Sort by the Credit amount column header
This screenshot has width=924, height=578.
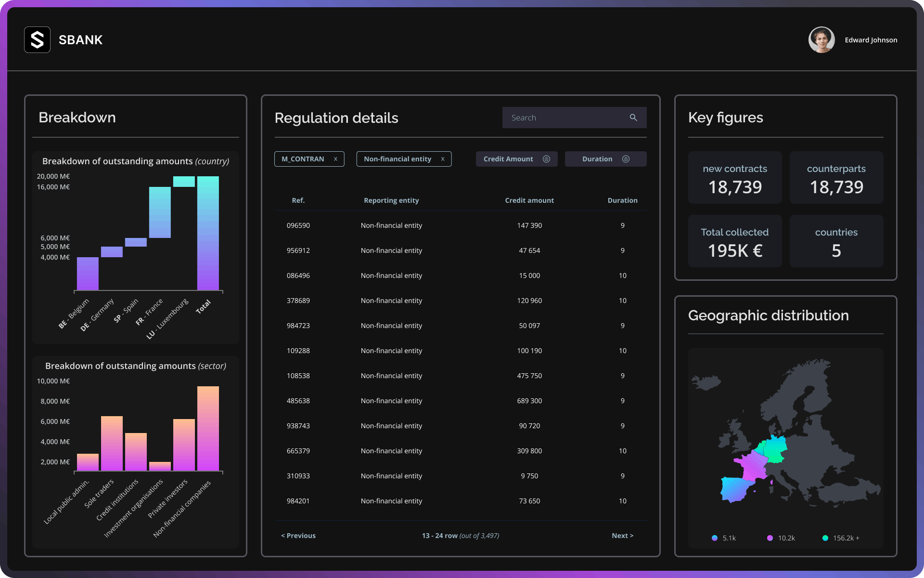[529, 200]
